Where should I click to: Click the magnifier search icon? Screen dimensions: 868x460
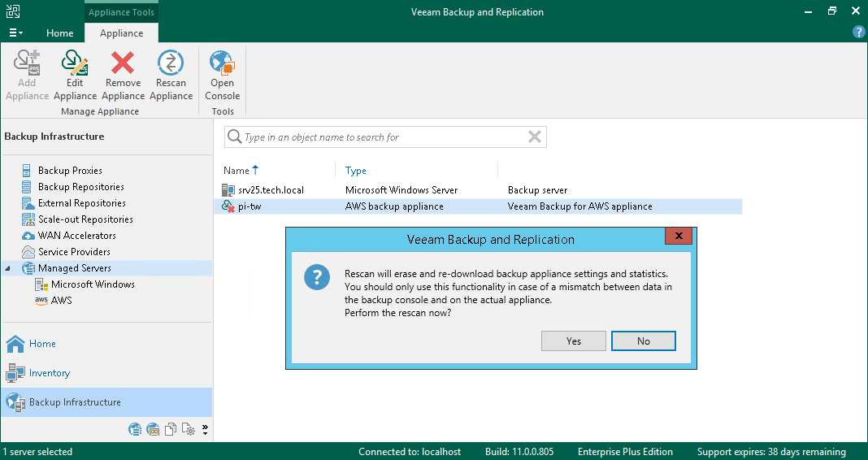click(235, 137)
